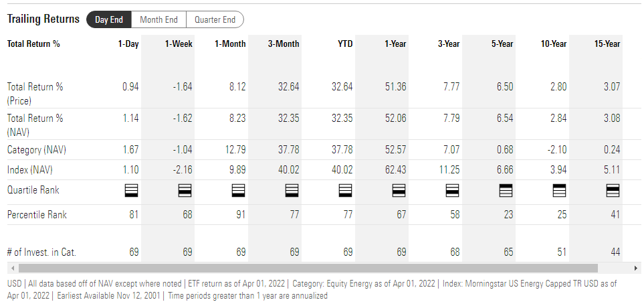The width and height of the screenshot is (644, 306).
Task: Click the 15-Year quartile rank icon
Action: (x=613, y=191)
